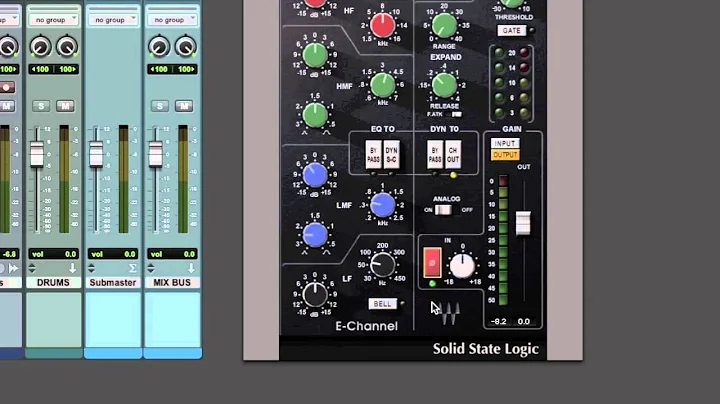Screen dimensions: 720x404
Task: Click the double-arrow icon on leftmost track
Action: tap(14, 268)
